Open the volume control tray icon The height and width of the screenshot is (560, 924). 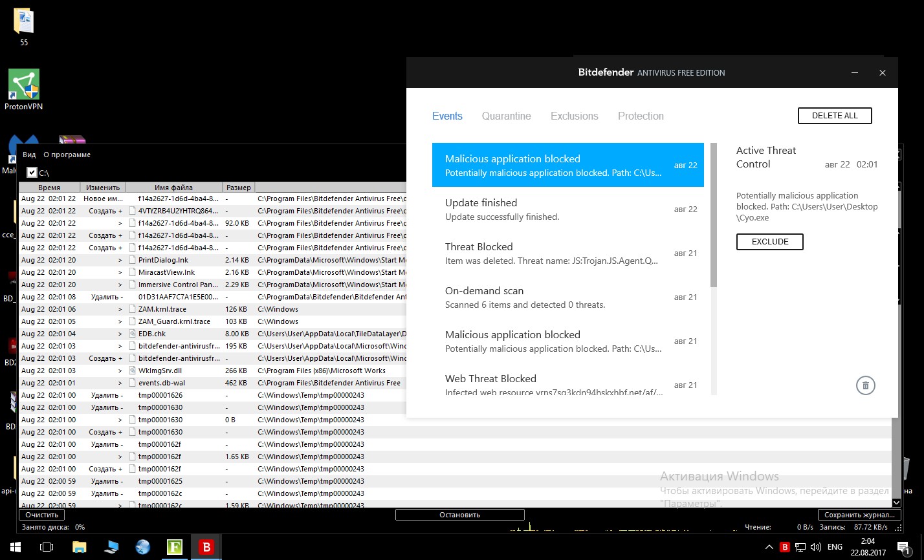pyautogui.click(x=816, y=547)
